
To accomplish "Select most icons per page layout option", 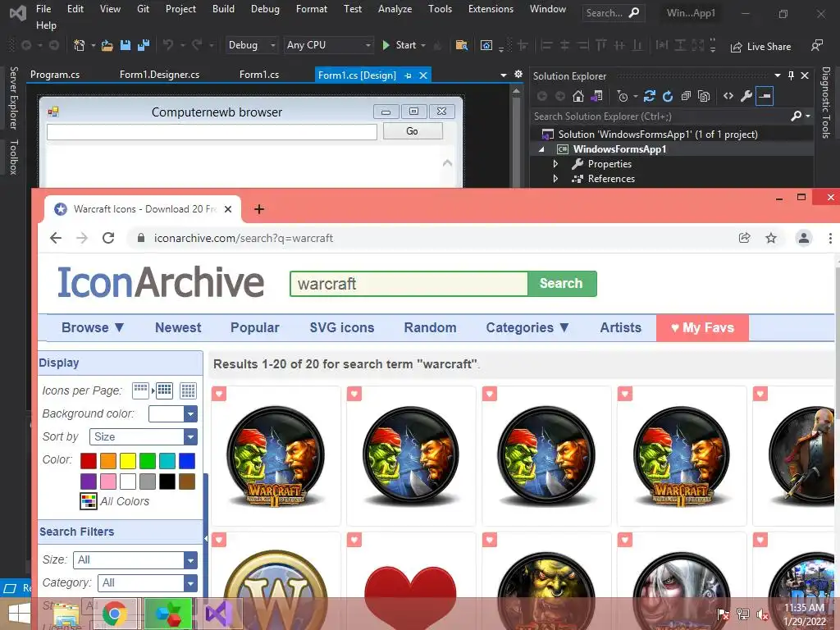I will coord(188,390).
